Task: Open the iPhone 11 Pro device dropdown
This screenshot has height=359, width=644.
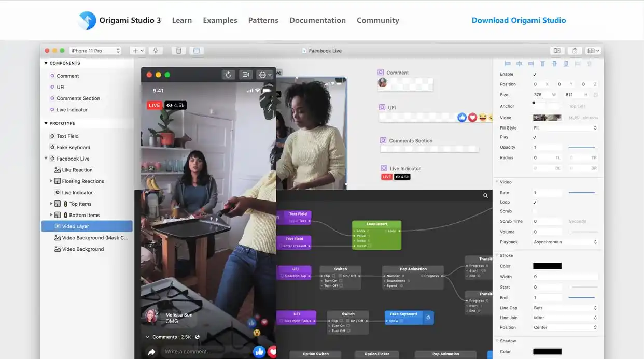Action: coord(95,51)
